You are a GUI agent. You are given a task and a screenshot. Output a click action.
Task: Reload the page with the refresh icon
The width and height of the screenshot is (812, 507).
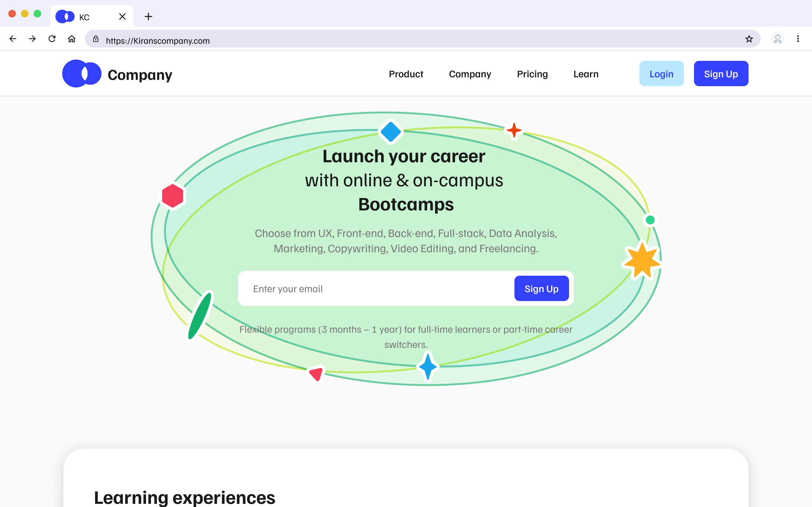coord(52,39)
